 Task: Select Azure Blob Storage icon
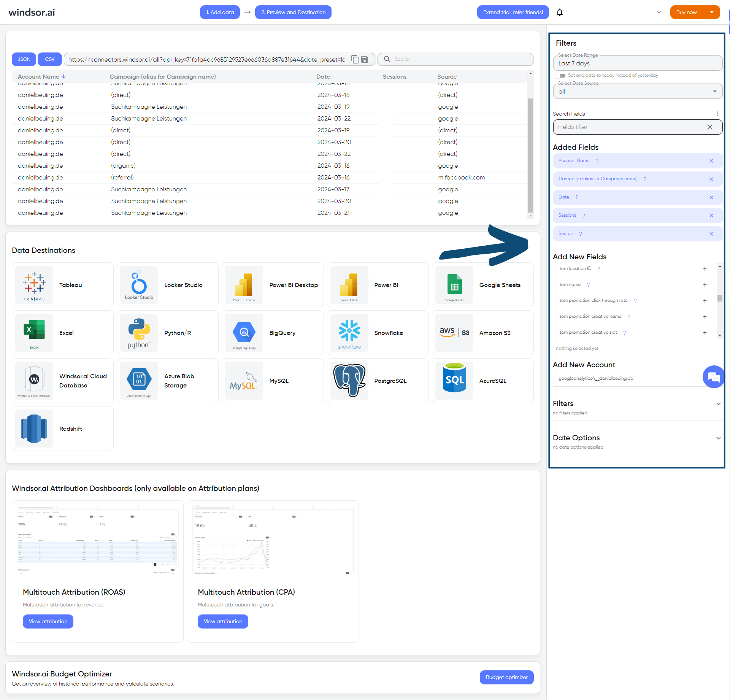(x=139, y=381)
